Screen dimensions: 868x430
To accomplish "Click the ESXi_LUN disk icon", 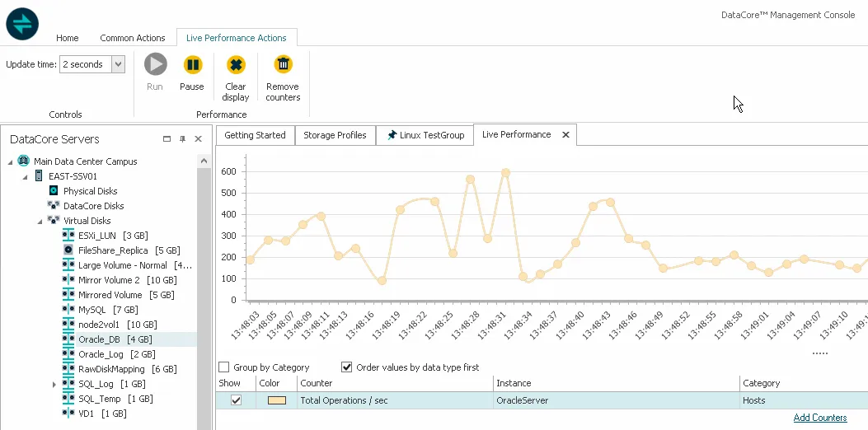I will coord(68,236).
